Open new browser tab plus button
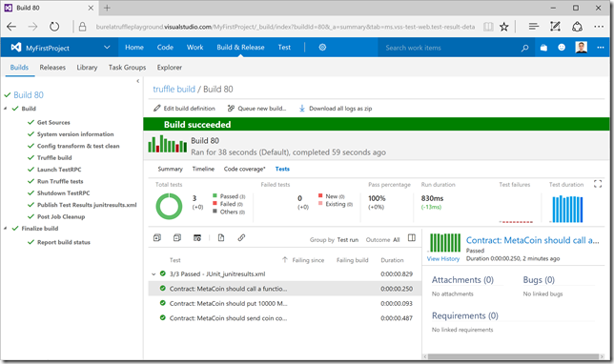The image size is (614, 364). point(107,8)
